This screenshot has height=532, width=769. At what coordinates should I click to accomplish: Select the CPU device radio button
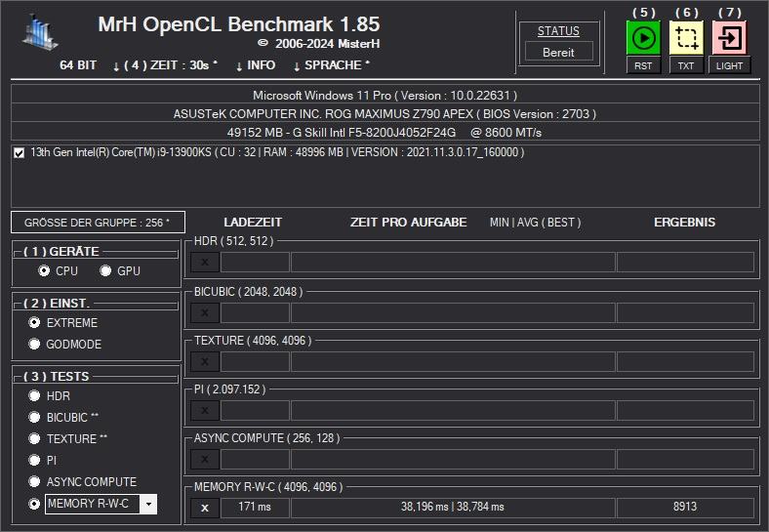pyautogui.click(x=44, y=271)
